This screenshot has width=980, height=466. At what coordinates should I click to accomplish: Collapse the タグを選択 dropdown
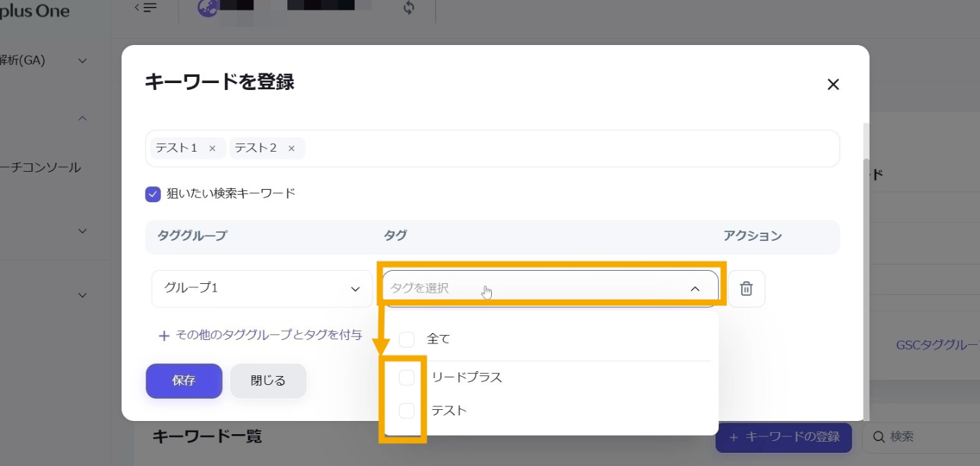695,289
